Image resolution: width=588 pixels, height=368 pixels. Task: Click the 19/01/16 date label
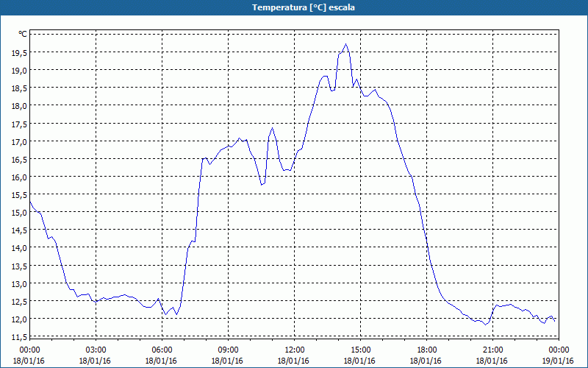pos(558,361)
